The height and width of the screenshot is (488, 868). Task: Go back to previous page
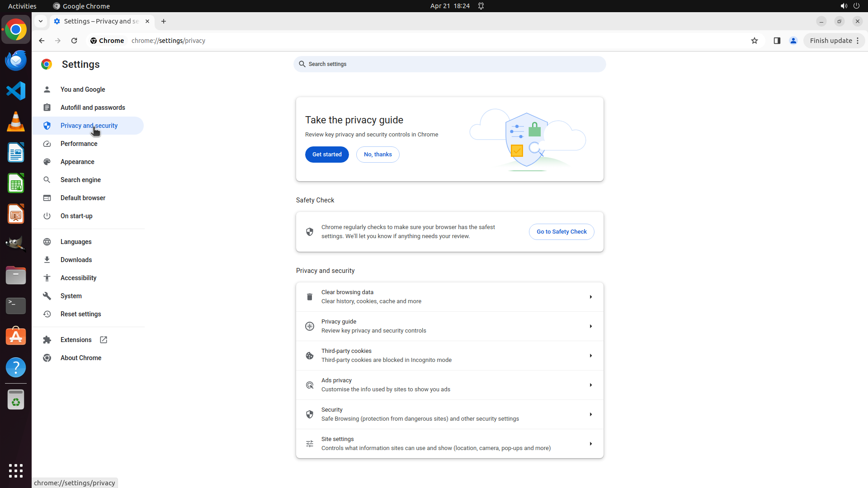(42, 41)
